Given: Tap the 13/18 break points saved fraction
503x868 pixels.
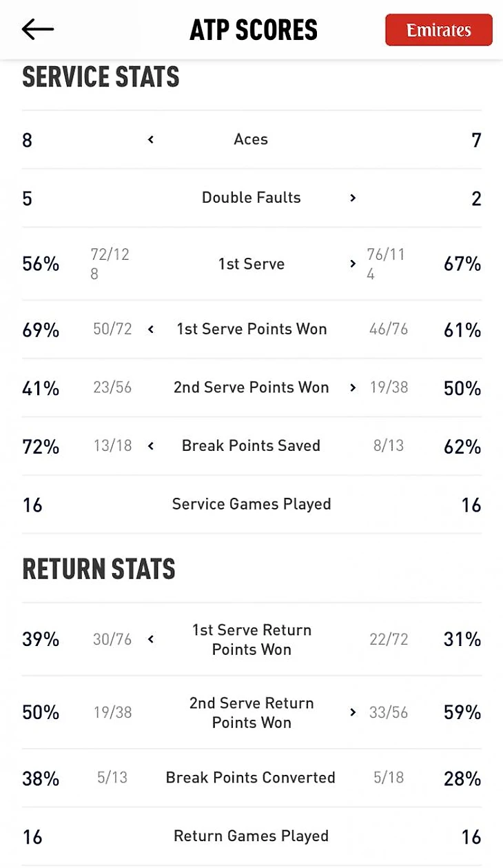Looking at the screenshot, I should point(112,447).
